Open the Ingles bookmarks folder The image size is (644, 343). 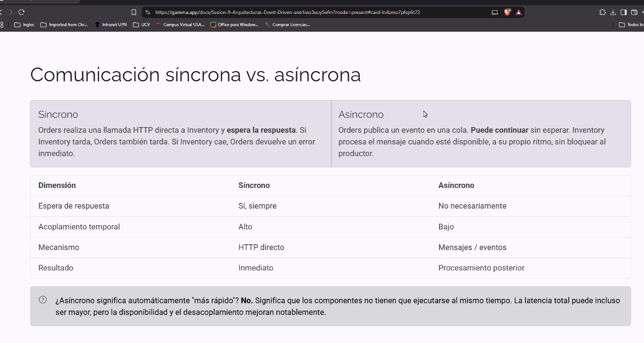[24, 25]
